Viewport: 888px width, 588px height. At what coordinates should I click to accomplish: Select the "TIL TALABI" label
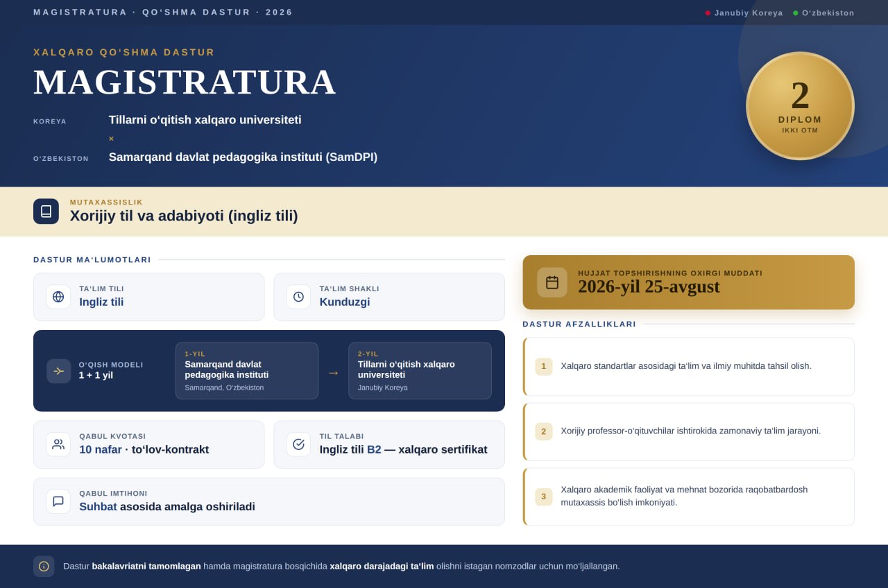point(342,437)
